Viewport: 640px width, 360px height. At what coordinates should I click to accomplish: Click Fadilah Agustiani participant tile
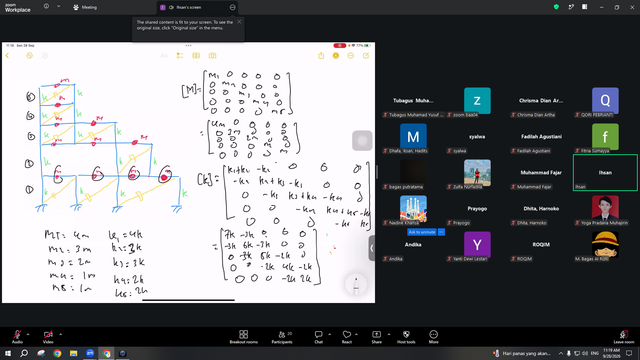541,136
